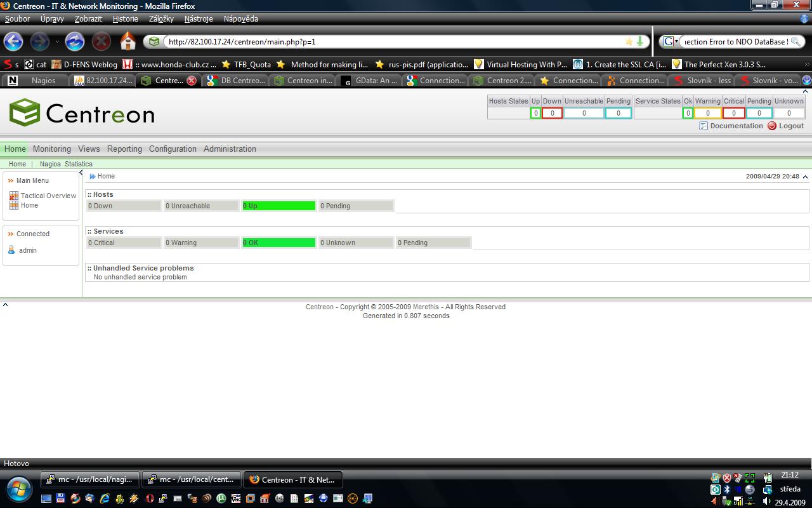Click the Stop loading button
This screenshot has width=812, height=508.
[101, 42]
